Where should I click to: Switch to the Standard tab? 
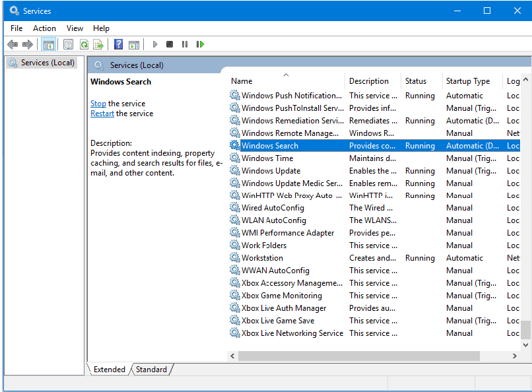tap(151, 370)
